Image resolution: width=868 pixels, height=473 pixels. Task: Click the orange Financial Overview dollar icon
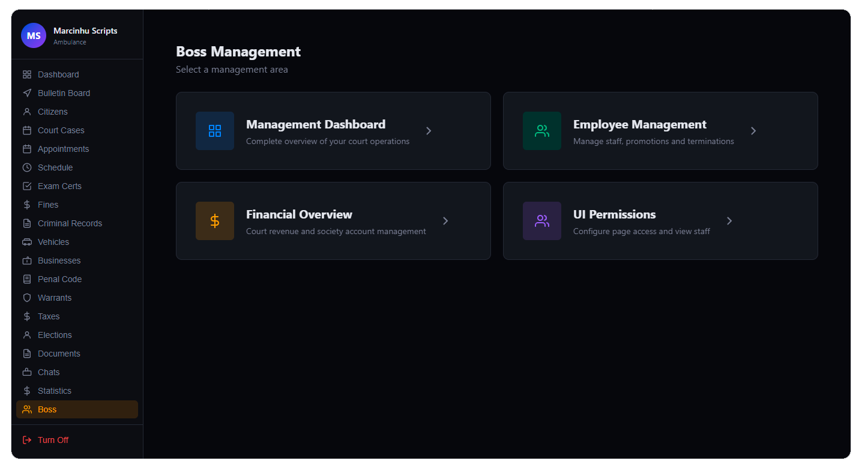[x=215, y=221]
